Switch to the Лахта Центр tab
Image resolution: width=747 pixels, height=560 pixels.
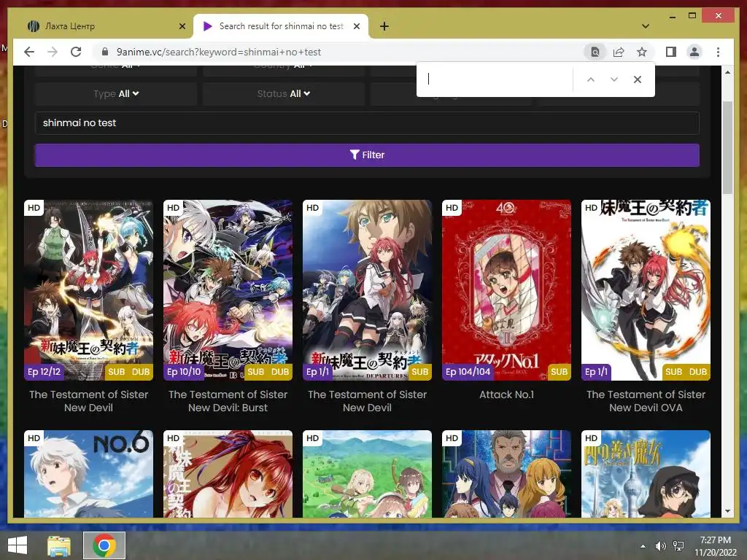coord(102,26)
